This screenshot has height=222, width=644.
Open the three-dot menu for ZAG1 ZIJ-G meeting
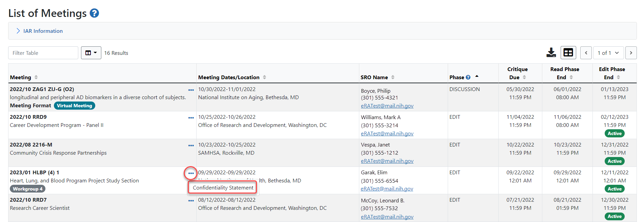pyautogui.click(x=191, y=90)
